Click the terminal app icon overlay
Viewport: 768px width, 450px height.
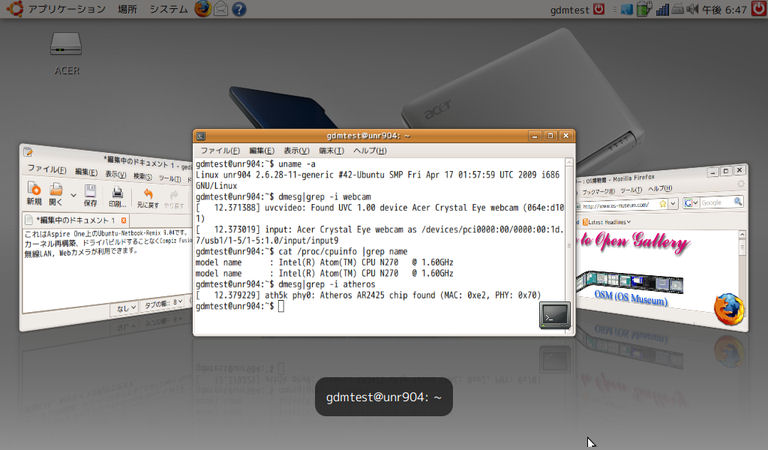coord(554,315)
